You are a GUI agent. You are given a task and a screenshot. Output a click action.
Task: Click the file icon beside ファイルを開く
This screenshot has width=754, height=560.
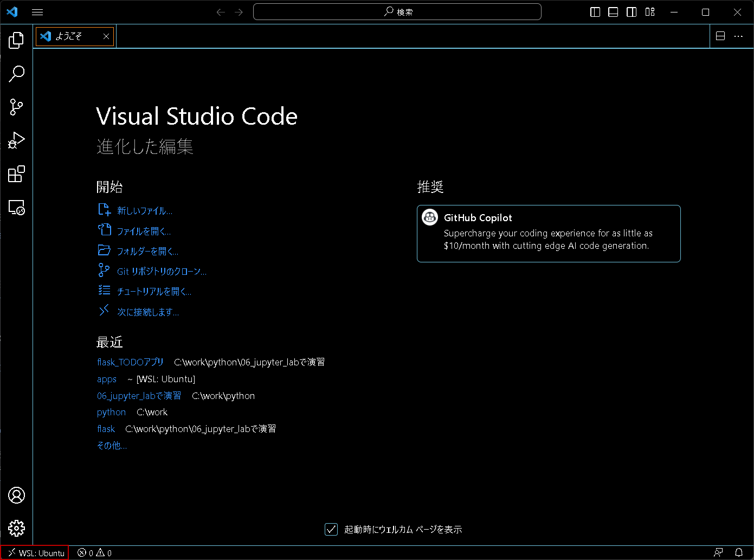pyautogui.click(x=104, y=230)
